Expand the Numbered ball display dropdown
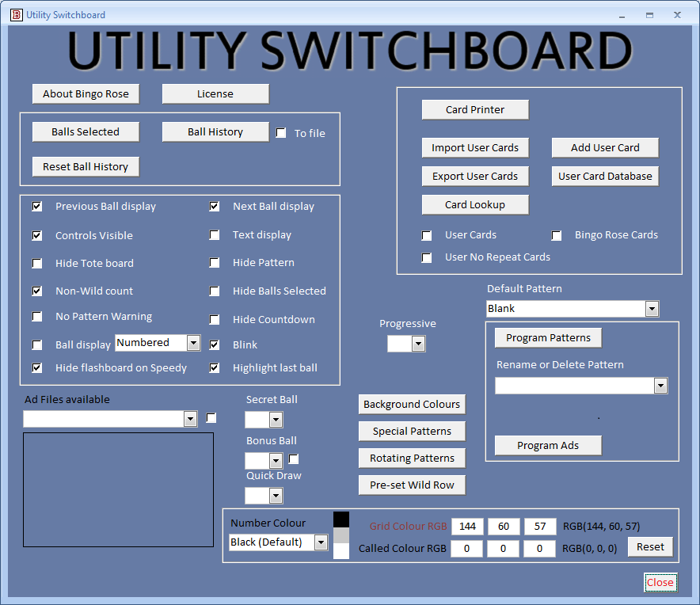Viewport: 700px width, 605px height. point(193,343)
